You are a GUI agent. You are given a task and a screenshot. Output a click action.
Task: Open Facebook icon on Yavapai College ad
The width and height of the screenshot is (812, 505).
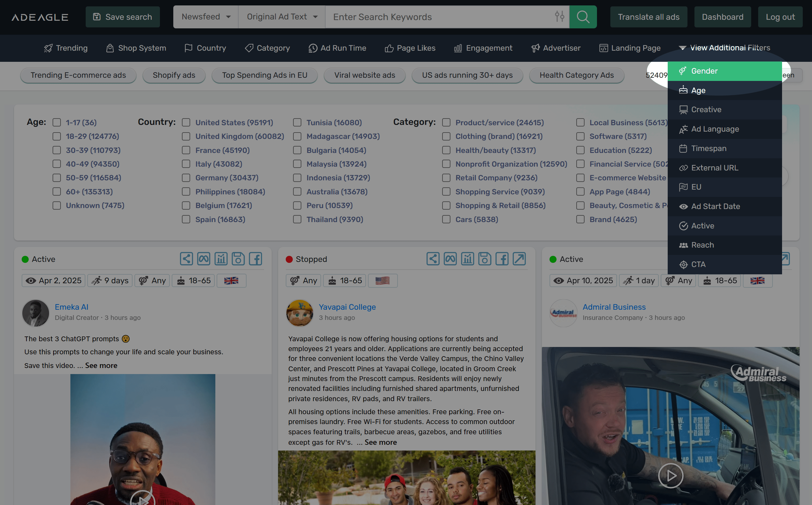tap(502, 259)
